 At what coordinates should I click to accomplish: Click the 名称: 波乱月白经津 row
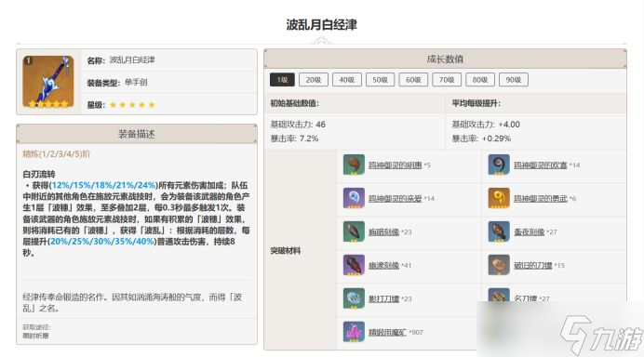pos(169,60)
